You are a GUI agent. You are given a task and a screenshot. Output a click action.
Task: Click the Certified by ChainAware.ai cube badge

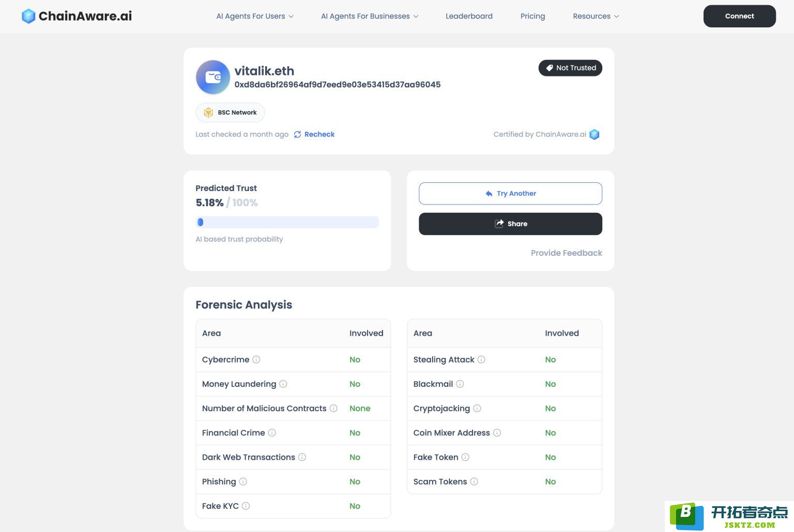[x=594, y=134]
